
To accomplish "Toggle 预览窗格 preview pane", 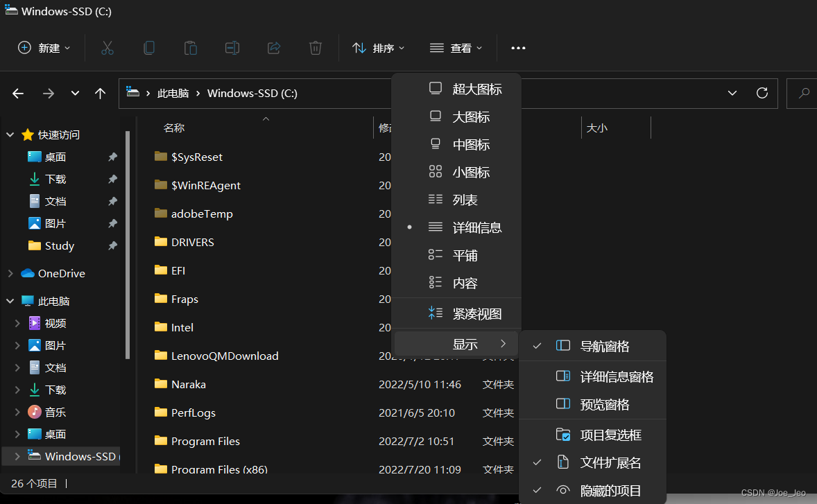I will coord(593,404).
